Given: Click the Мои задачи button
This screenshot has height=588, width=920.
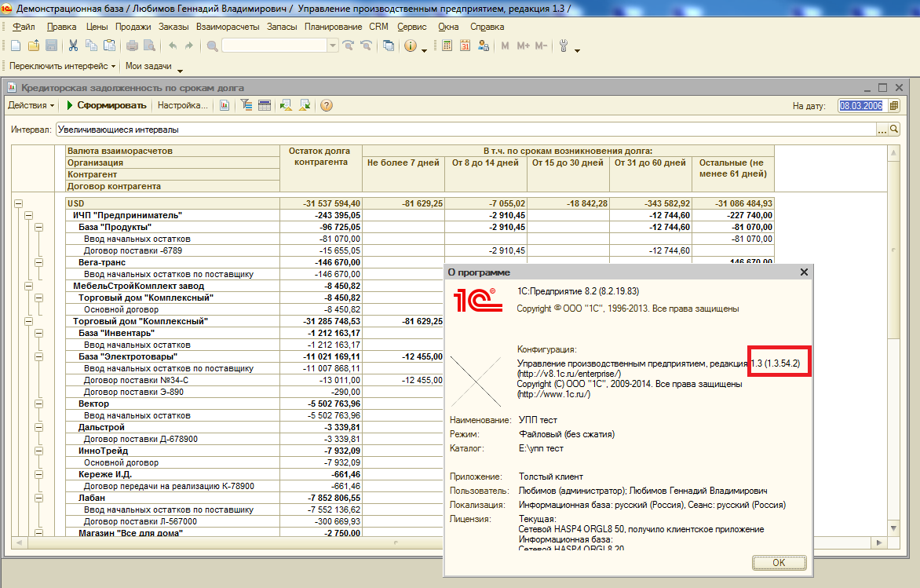Looking at the screenshot, I should point(148,66).
